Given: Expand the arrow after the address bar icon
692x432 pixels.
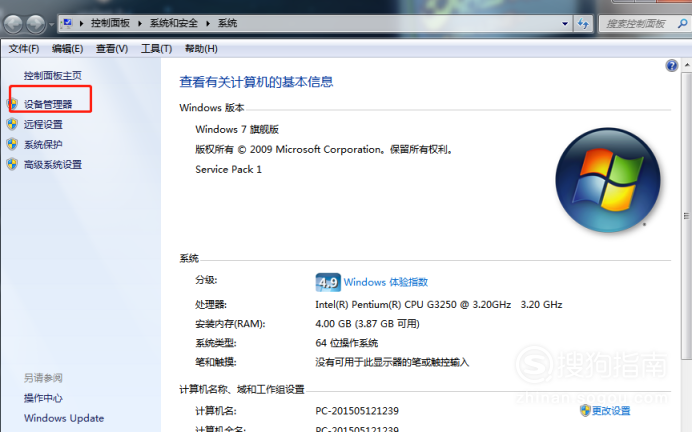Looking at the screenshot, I should (x=82, y=23).
